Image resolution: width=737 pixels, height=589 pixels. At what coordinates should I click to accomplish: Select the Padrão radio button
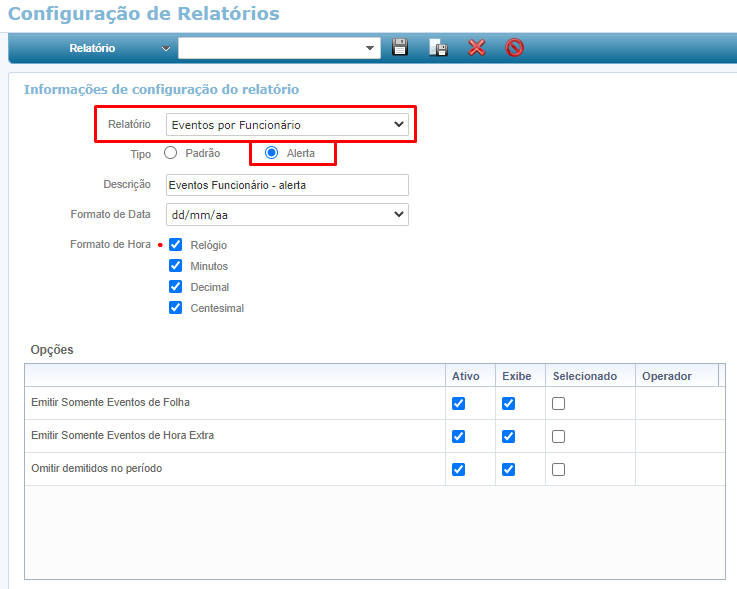pyautogui.click(x=170, y=153)
